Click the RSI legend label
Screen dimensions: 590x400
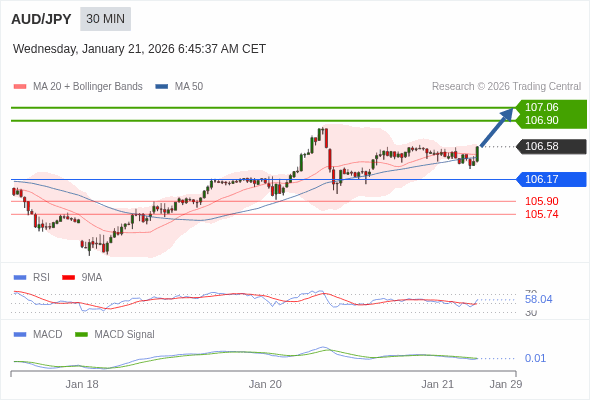(41, 278)
